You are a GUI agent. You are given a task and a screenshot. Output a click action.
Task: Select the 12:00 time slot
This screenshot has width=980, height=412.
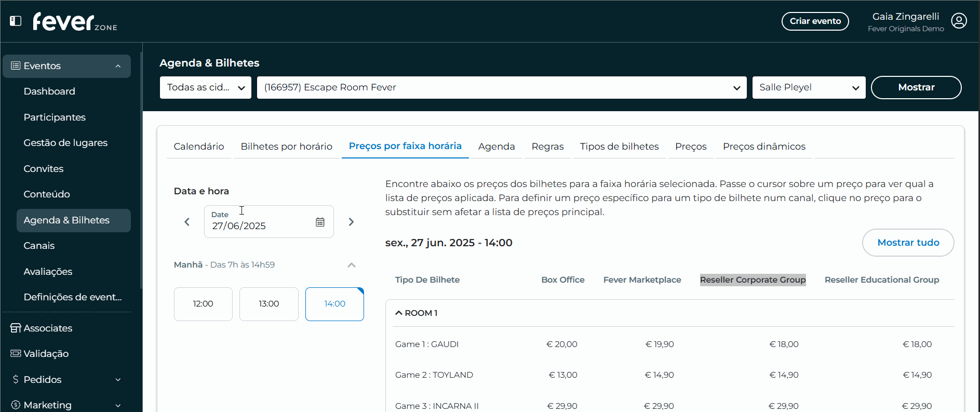pos(203,304)
